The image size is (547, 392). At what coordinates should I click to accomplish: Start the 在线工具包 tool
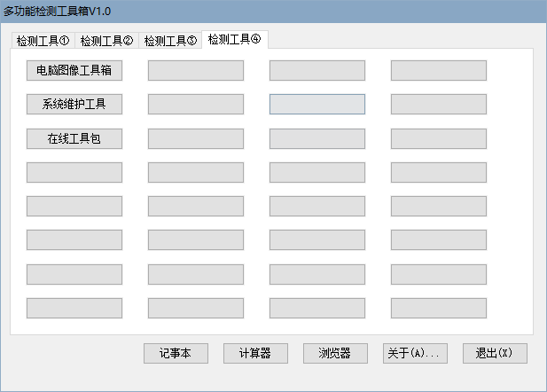coord(74,138)
